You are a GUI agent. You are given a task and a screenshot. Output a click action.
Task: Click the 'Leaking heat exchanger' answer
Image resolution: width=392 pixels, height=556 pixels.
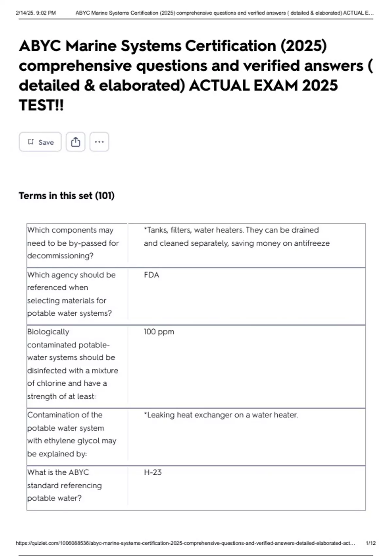point(221,415)
